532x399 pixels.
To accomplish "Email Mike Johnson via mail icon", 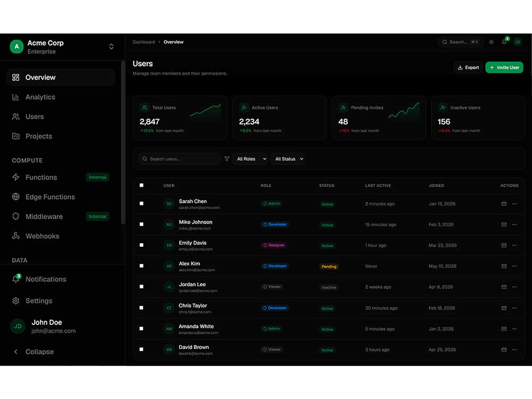I will click(504, 225).
